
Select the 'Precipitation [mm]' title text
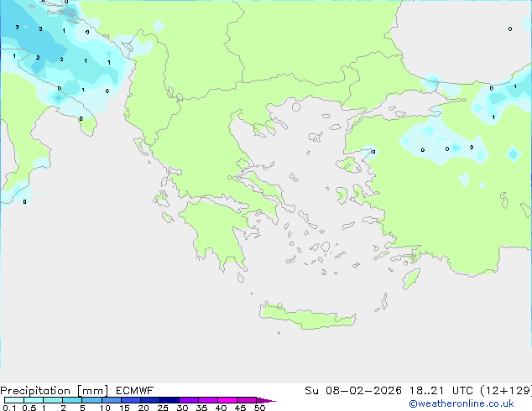(55, 391)
